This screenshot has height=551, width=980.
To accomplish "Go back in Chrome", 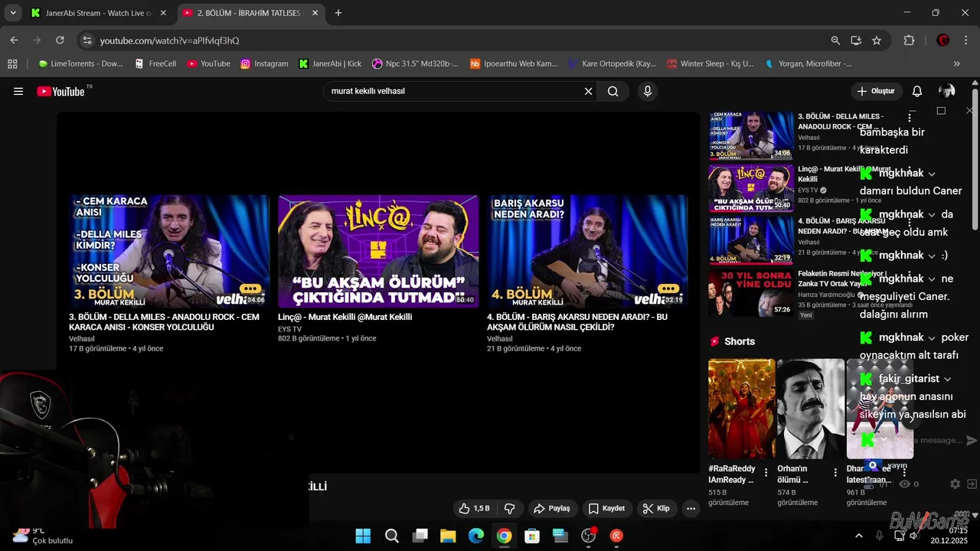I will pos(14,40).
